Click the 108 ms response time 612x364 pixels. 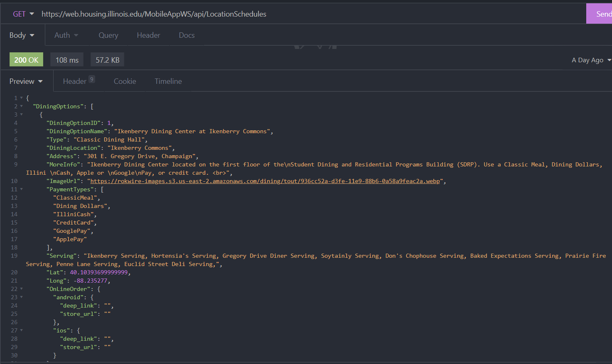(x=67, y=60)
